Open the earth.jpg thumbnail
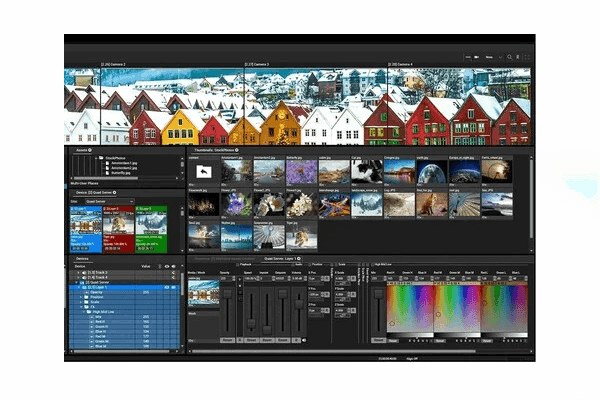600x400 pixels. 432,172
